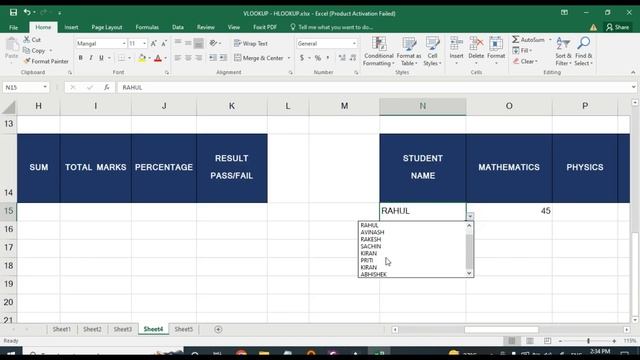Open the General number format dropdown
This screenshot has height=360, width=640.
click(354, 43)
